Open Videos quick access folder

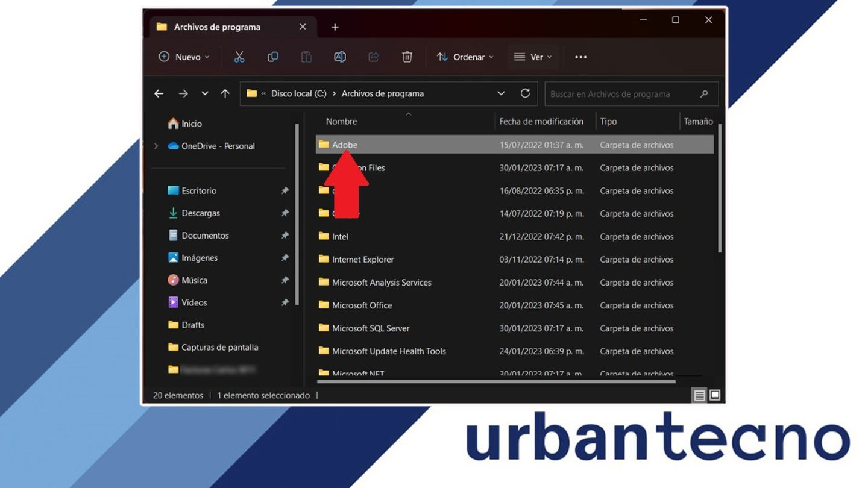click(187, 302)
